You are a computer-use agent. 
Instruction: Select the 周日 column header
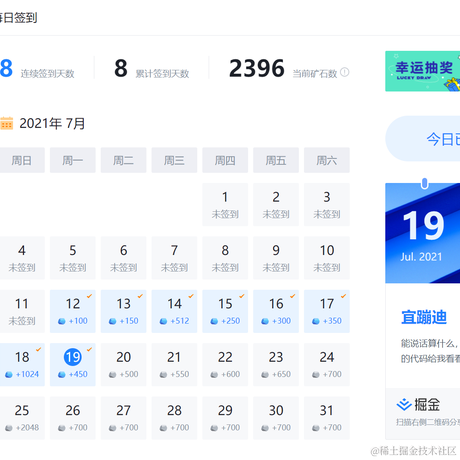[22, 160]
